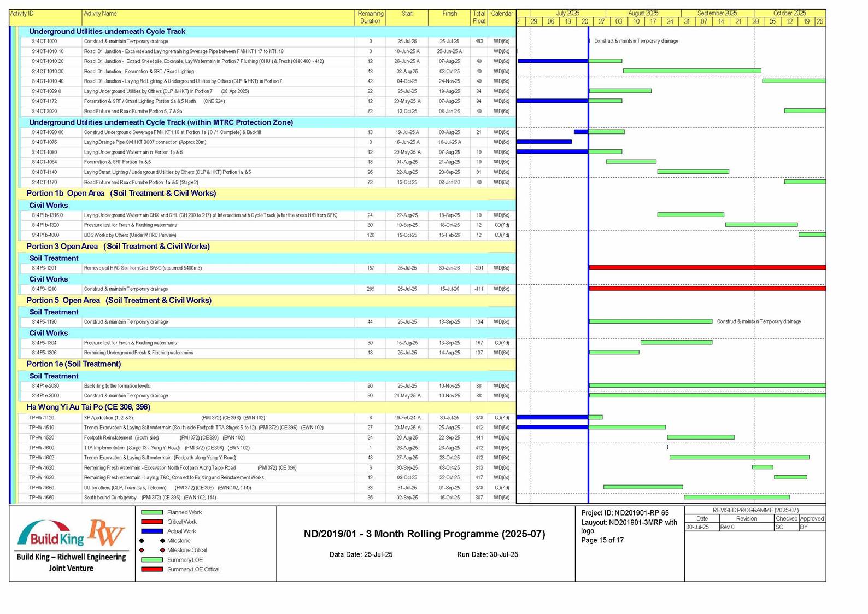The height and width of the screenshot is (614, 868).
Task: Select the 'Portion 1b Open Area' group band
Action: (x=266, y=194)
